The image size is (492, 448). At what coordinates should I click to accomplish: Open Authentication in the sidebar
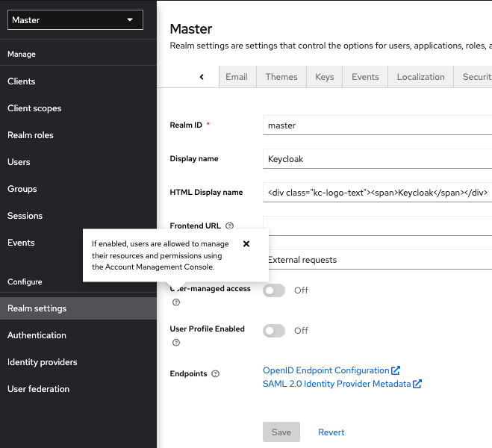37,335
